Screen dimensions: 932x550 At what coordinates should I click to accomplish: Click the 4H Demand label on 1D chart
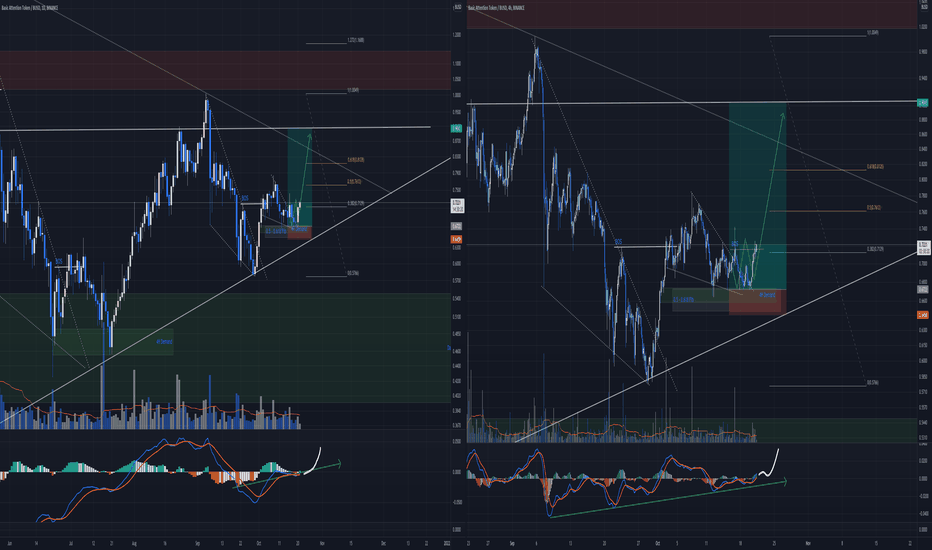(x=164, y=342)
